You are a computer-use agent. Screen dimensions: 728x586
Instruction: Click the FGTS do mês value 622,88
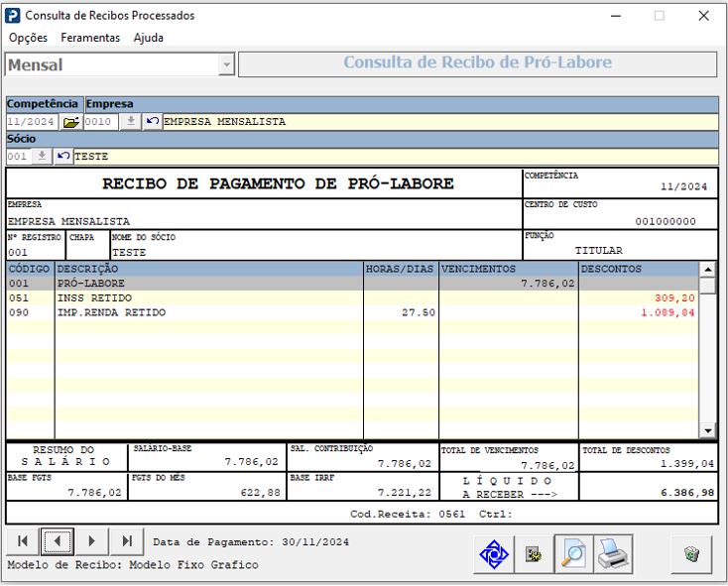[261, 493]
